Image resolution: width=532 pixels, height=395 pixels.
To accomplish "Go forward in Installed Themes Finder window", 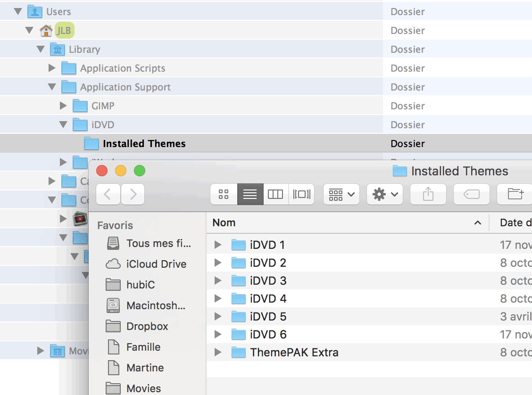I will click(133, 194).
